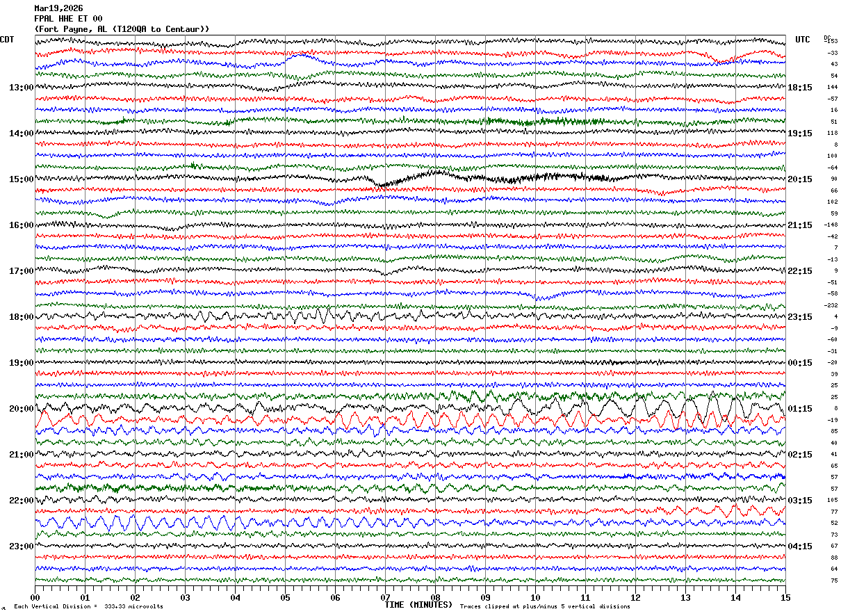Click the 144 DC offset value
The image size is (841, 616).
pyautogui.click(x=833, y=87)
